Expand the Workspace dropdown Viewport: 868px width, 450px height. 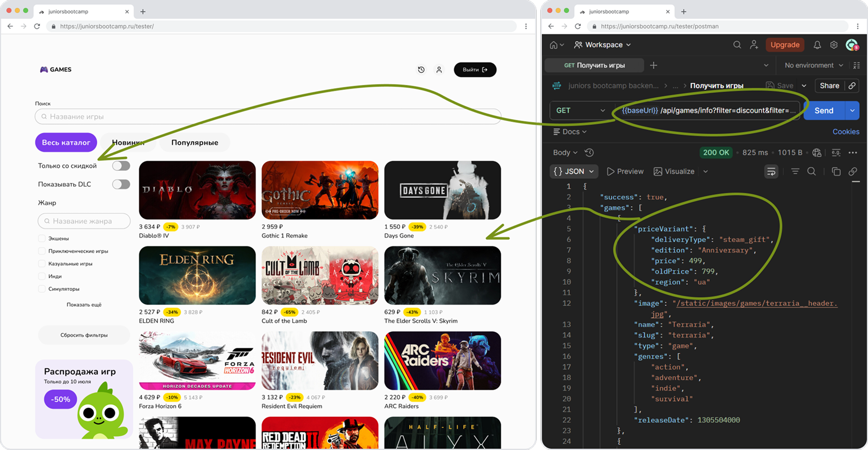click(603, 45)
